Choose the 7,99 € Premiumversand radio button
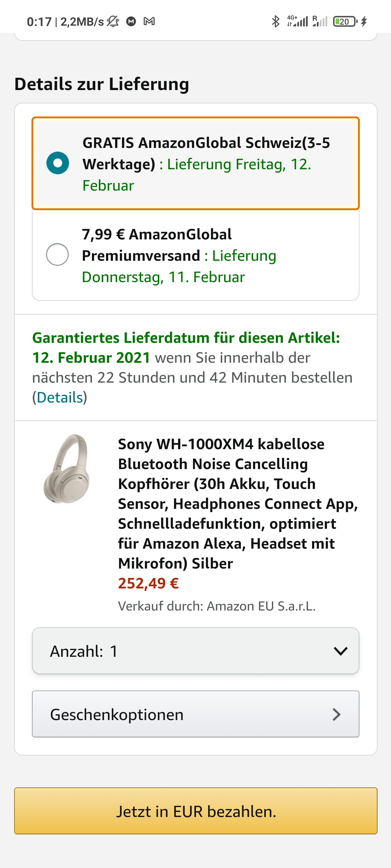391x868 pixels. [x=58, y=255]
